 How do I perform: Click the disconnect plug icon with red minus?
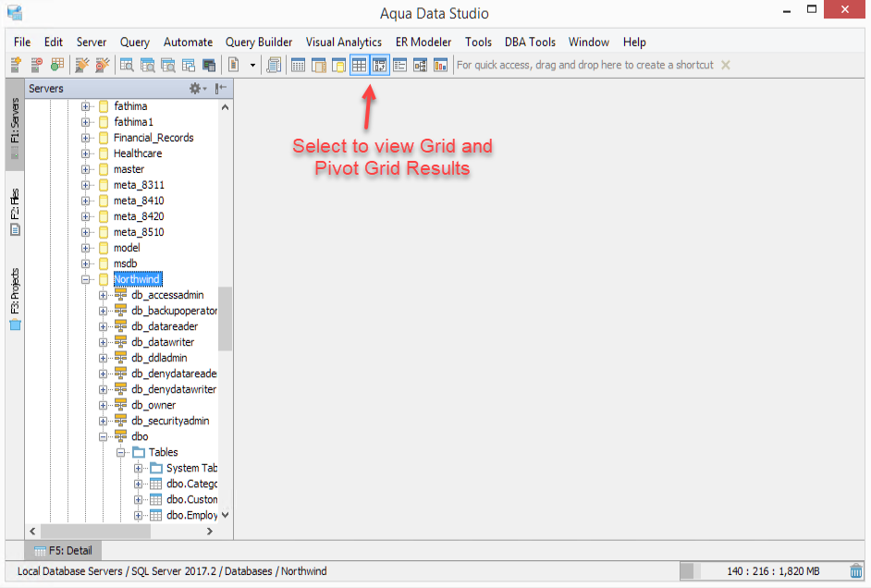point(103,65)
